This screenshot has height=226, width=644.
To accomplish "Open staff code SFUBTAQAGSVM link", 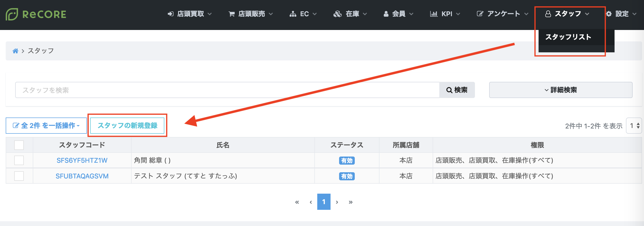I will pyautogui.click(x=82, y=176).
